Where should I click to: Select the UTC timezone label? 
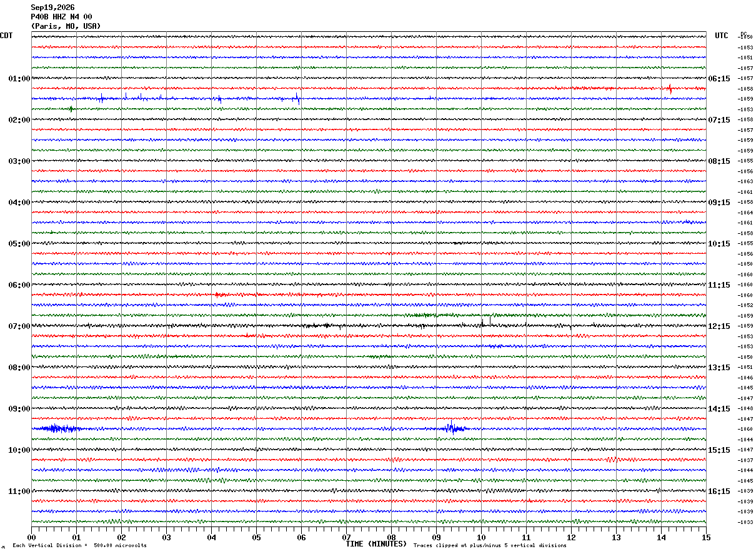click(722, 36)
